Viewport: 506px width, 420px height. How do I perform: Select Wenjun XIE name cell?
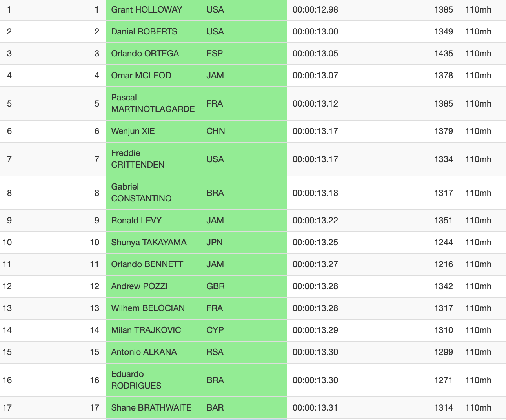[133, 131]
